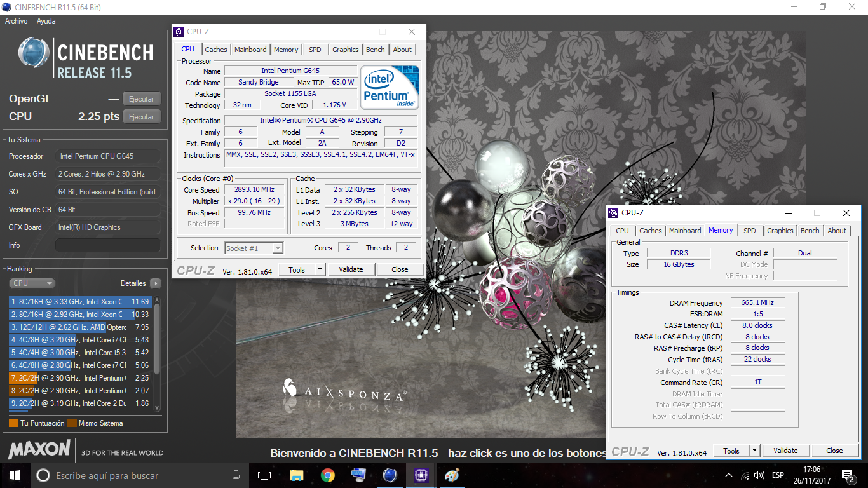Screen dimensions: 868x488
Task: Select ranking row 4C/4H @ 3.00 GHz Core i5
Action: (x=79, y=353)
